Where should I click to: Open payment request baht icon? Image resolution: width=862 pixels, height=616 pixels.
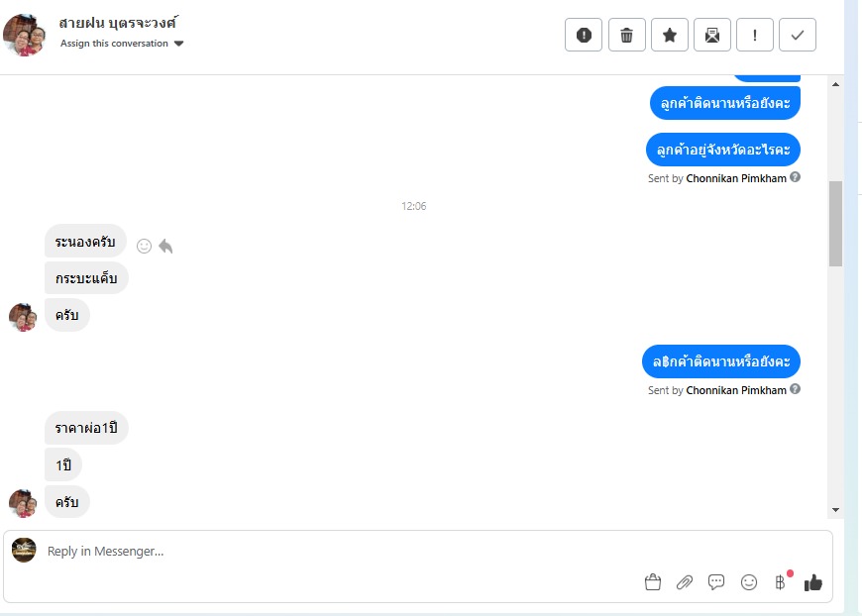click(x=781, y=582)
